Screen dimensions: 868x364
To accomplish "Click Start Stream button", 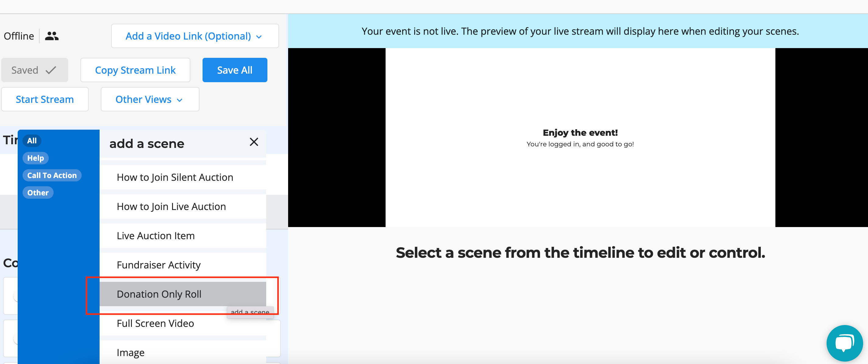I will [45, 99].
